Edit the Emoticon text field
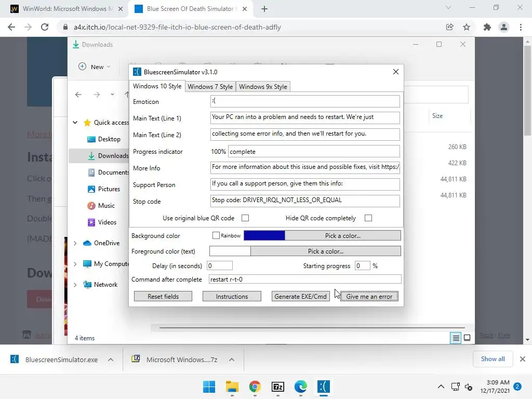The height and width of the screenshot is (399, 532). 305,101
